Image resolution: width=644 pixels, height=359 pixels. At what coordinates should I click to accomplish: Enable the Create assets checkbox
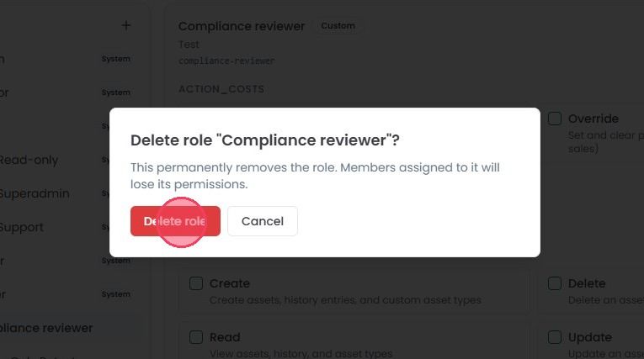pyautogui.click(x=196, y=283)
